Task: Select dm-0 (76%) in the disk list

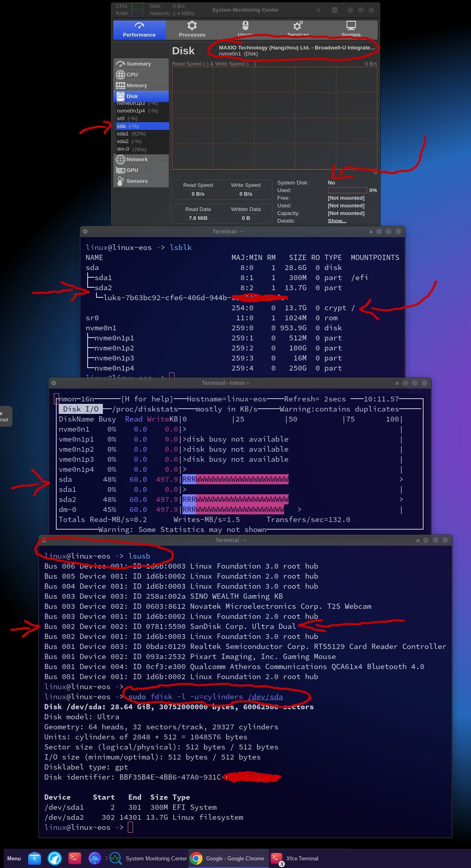Action: tap(142, 149)
